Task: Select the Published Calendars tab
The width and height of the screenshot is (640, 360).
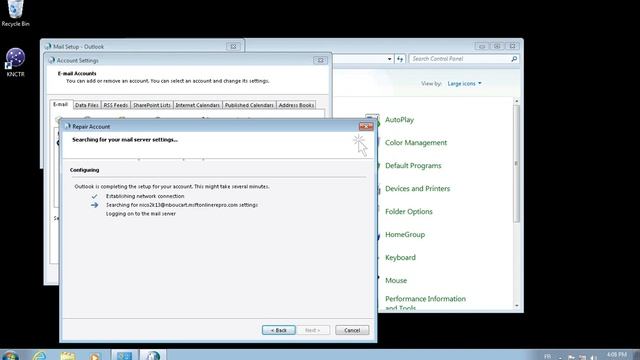Action: (249, 105)
